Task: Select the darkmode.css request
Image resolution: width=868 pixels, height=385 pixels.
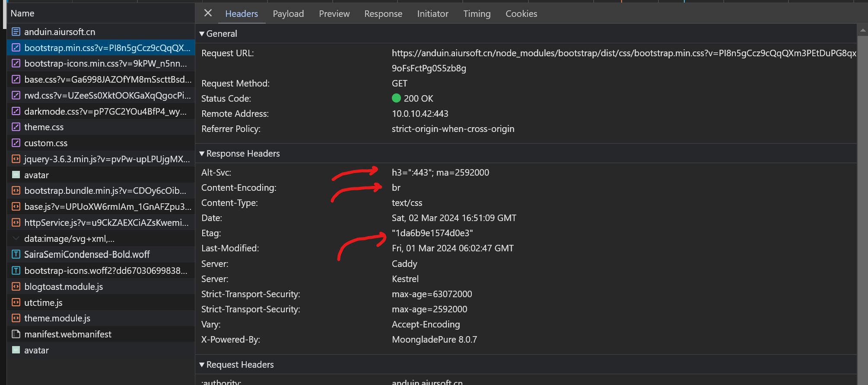Action: pyautogui.click(x=105, y=112)
